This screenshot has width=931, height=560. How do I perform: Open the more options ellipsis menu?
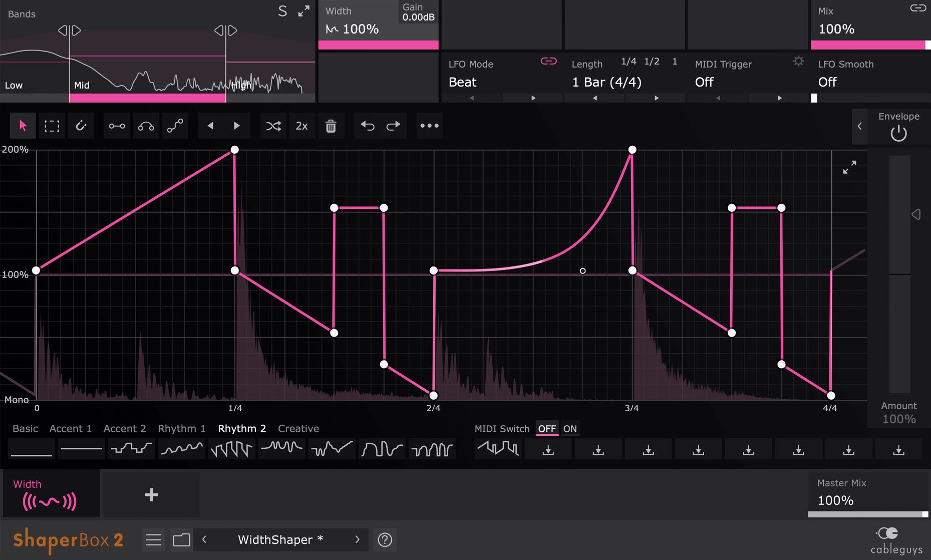(x=429, y=126)
